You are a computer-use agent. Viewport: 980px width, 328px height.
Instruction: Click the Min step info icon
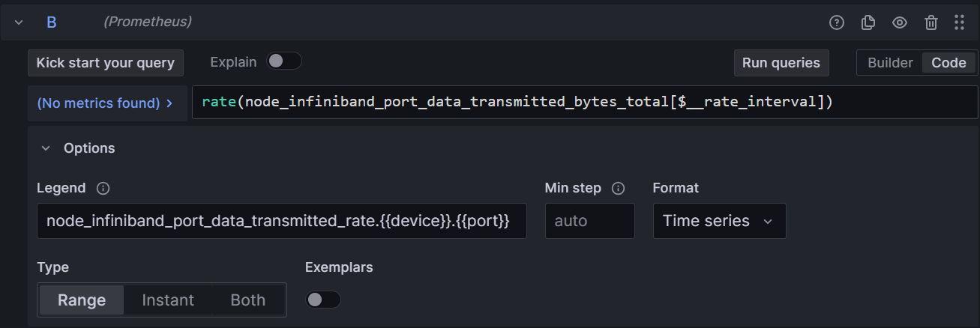pos(619,188)
